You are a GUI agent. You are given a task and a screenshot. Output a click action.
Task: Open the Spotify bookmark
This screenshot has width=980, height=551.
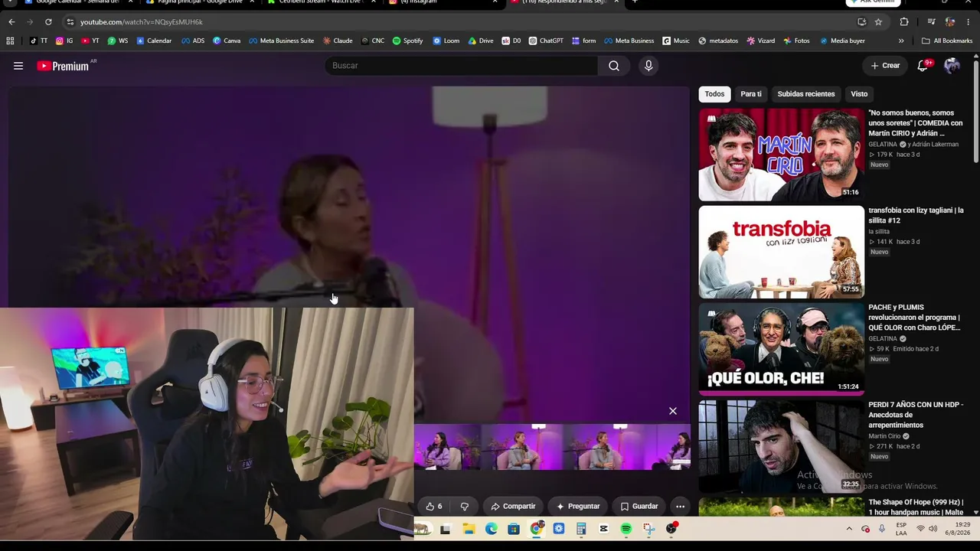click(407, 41)
